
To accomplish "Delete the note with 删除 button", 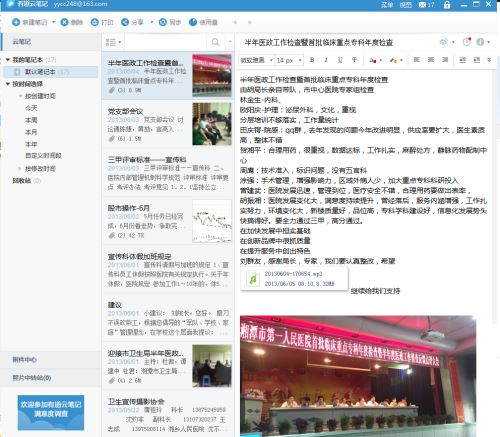I will click(72, 22).
